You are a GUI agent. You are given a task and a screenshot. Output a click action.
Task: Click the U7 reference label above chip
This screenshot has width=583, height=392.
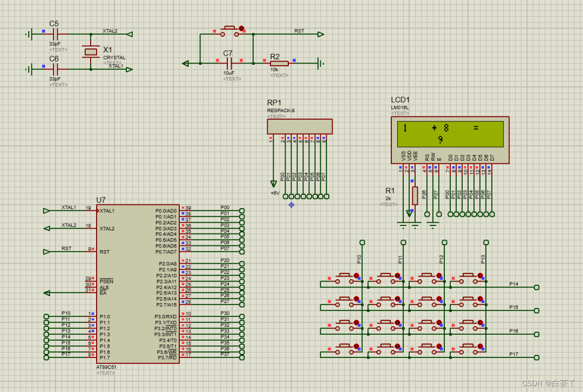pos(101,200)
